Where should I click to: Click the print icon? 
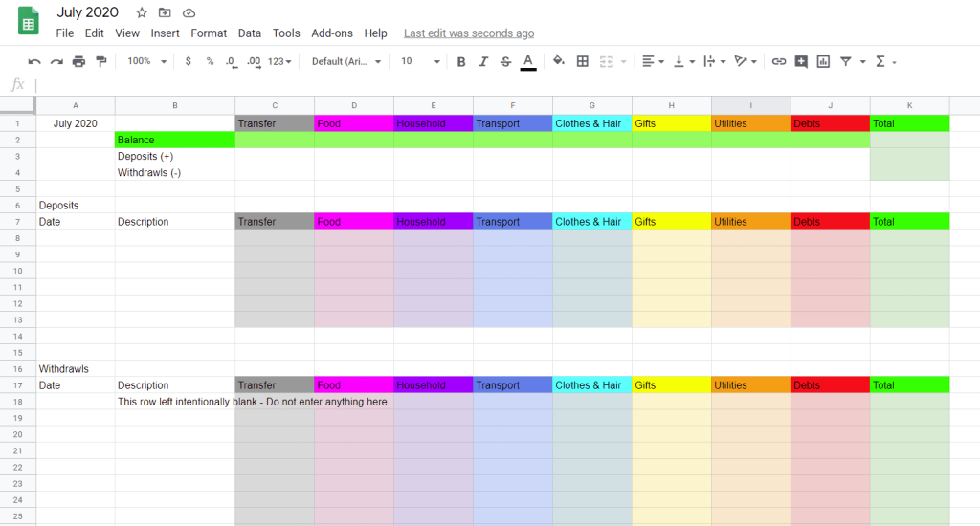click(78, 61)
